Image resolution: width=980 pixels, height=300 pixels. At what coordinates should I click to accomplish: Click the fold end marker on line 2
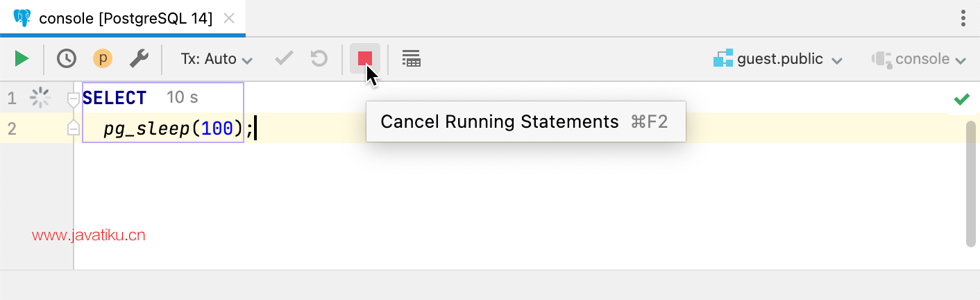pos(73,128)
